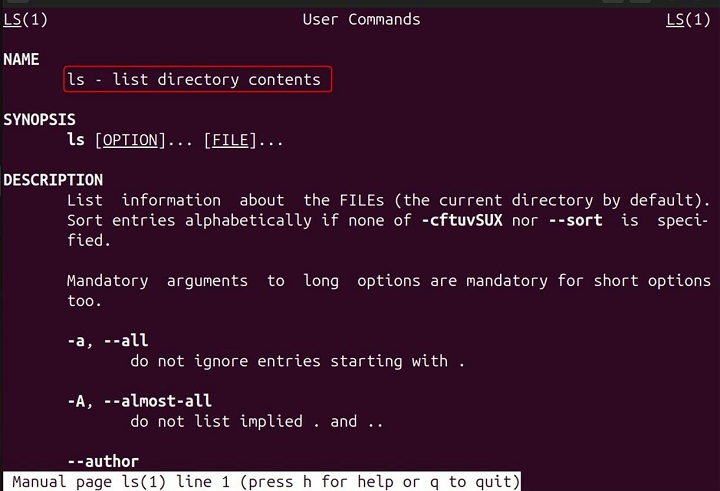This screenshot has width=720, height=491.
Task: Click the 'List information about the FILEs' line
Action: coord(388,200)
